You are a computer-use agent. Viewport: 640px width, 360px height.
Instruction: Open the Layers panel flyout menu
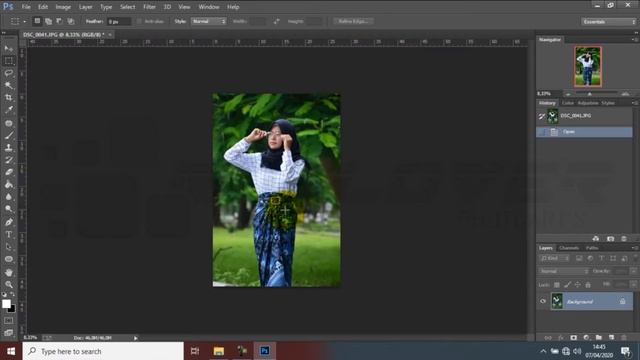click(634, 248)
